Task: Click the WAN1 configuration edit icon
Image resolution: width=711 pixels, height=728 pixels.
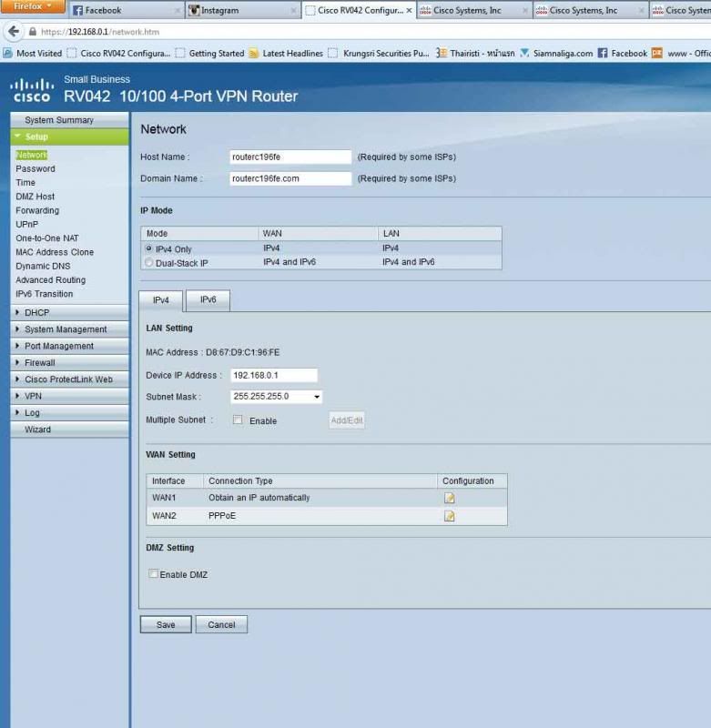Action: [x=449, y=498]
